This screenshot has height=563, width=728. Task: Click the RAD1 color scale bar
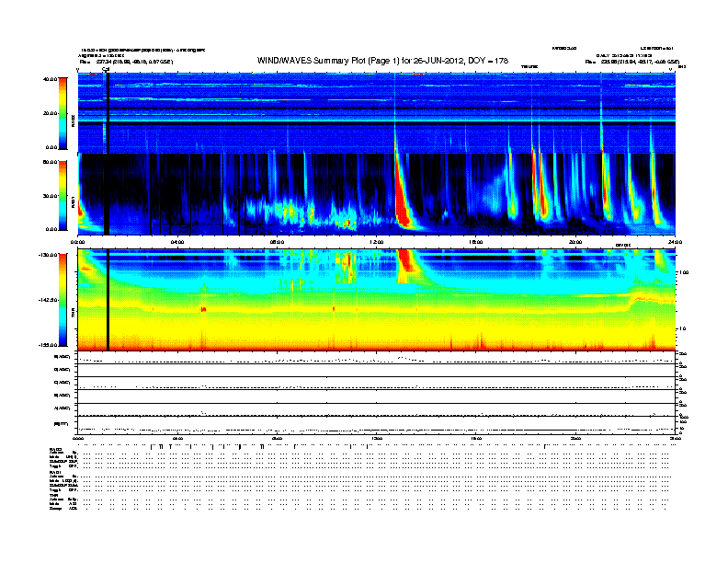63,195
